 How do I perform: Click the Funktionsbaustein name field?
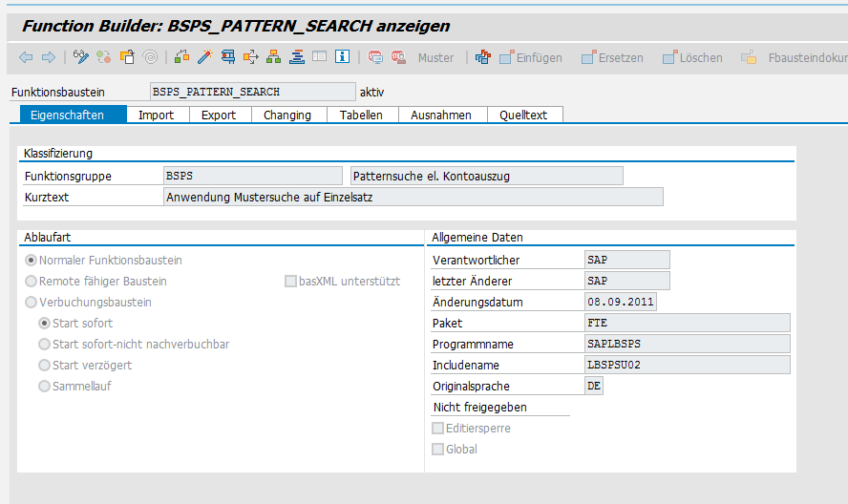pyautogui.click(x=252, y=93)
